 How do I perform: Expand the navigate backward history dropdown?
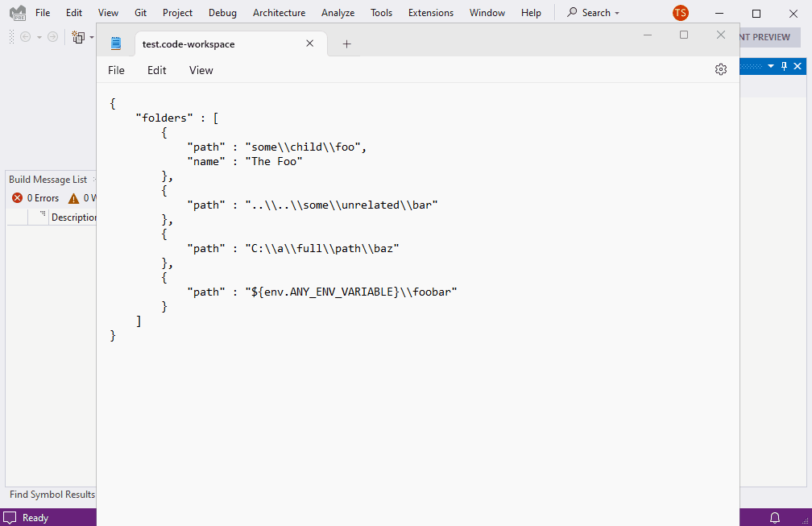[39, 37]
